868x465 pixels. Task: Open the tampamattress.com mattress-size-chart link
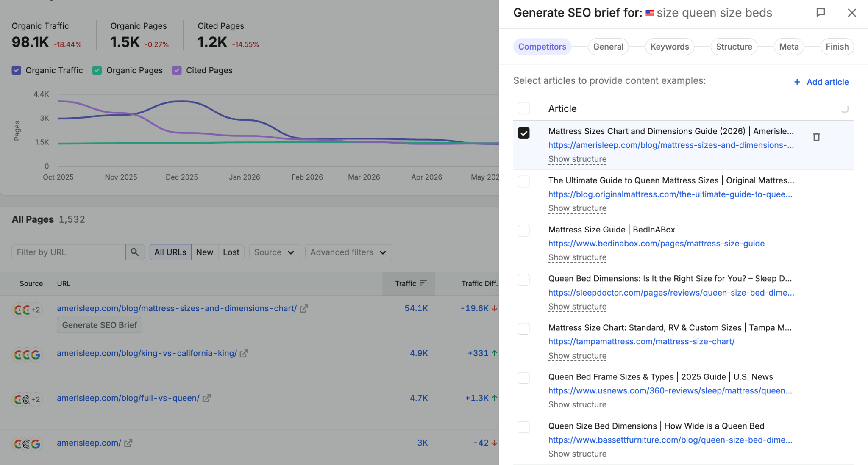pos(641,341)
